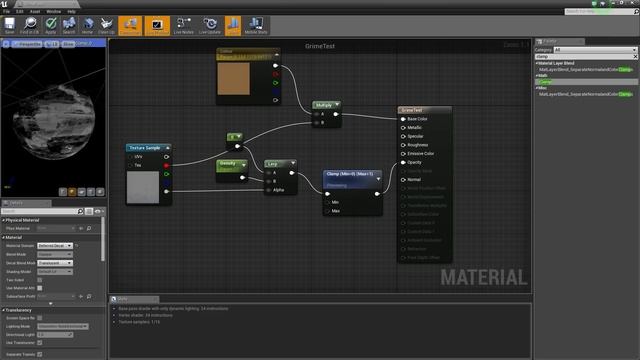Run Clean Up on the graph
The height and width of the screenshot is (360, 640).
(107, 25)
